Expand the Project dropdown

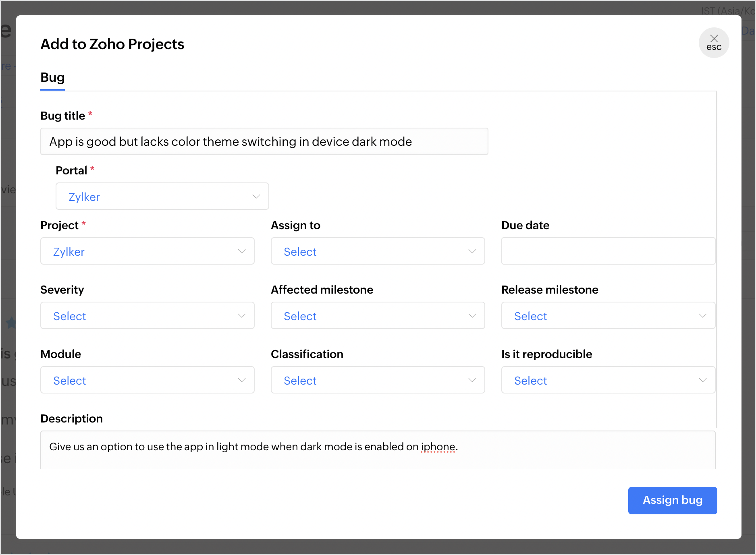pyautogui.click(x=147, y=251)
